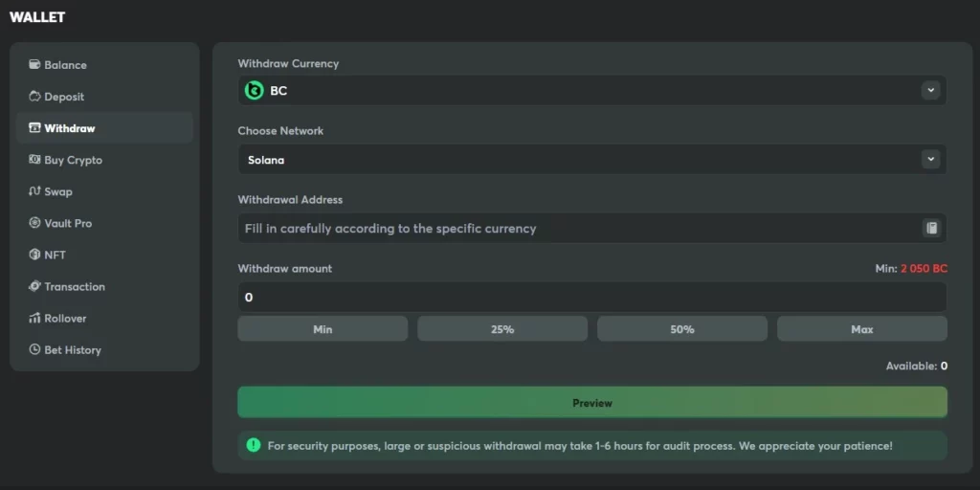Click the Vault Pro icon
Screen dimensions: 980x490
pyautogui.click(x=35, y=223)
